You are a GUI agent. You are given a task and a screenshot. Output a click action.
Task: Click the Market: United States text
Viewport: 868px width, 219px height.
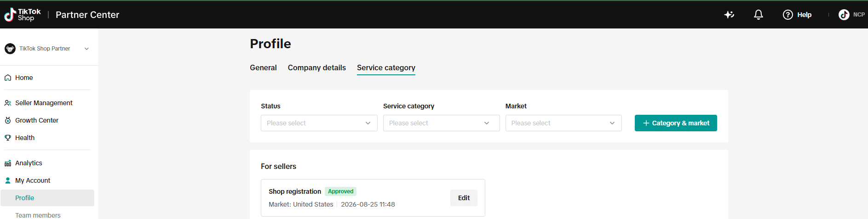(x=301, y=204)
